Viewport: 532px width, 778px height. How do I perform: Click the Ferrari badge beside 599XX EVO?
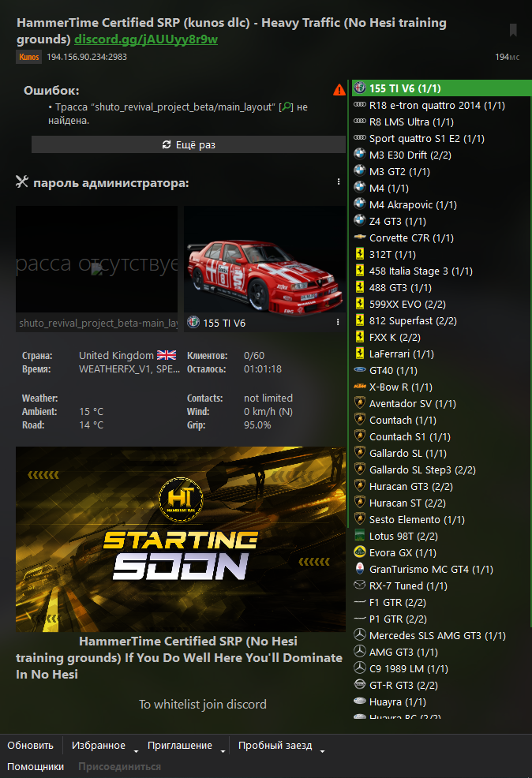click(360, 304)
